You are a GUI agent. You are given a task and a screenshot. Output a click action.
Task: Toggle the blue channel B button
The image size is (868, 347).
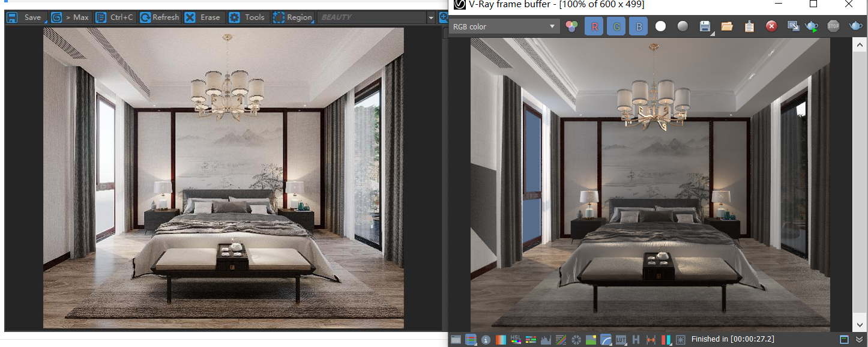pos(638,26)
